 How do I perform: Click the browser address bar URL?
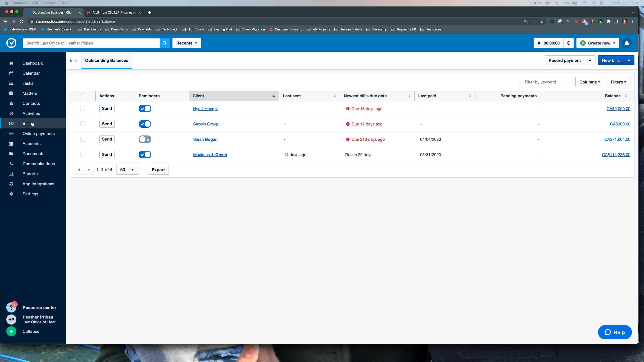point(75,21)
